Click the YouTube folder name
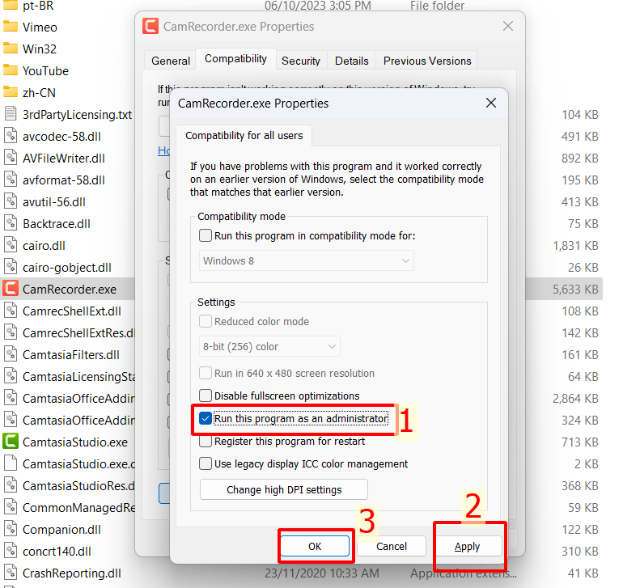This screenshot has height=588, width=640. [45, 71]
